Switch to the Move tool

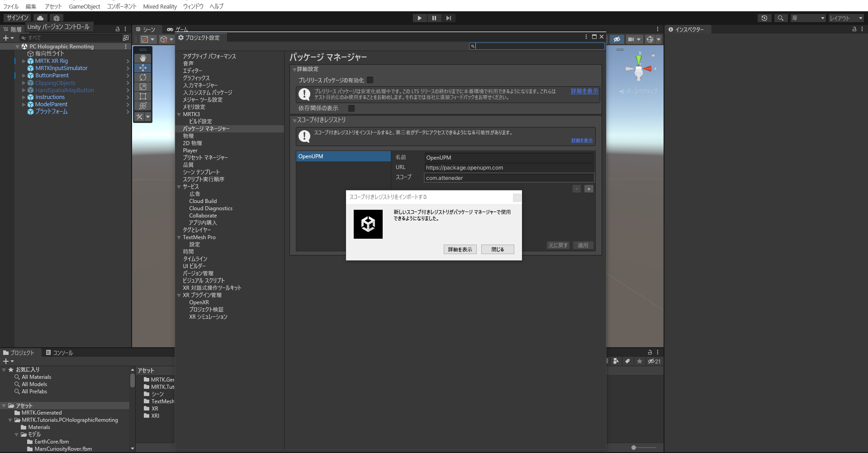[142, 68]
